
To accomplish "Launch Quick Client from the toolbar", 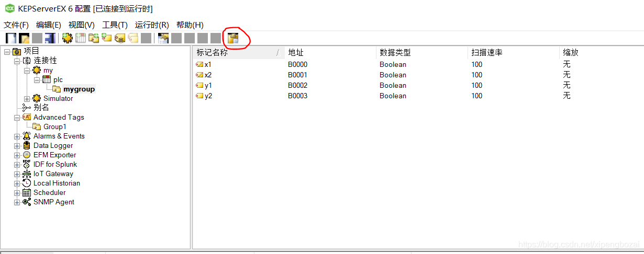I will [x=233, y=38].
